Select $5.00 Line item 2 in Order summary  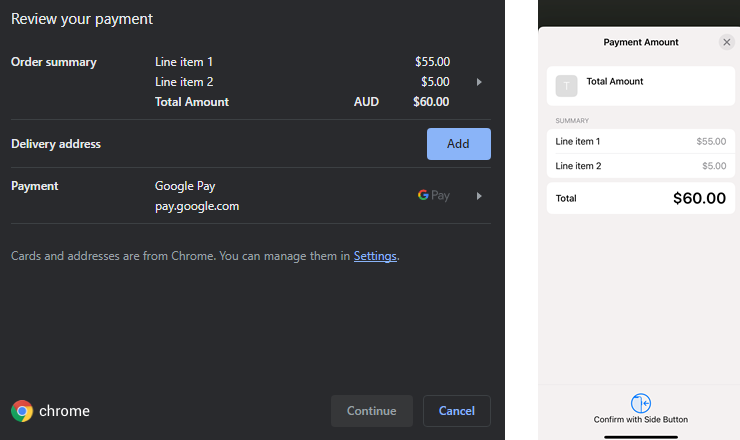pyautogui.click(x=434, y=82)
